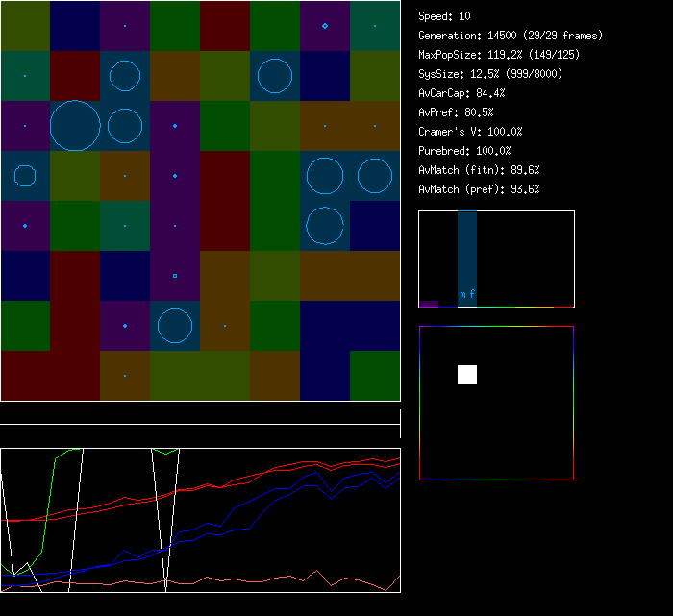This screenshot has height=616, width=673.
Task: Select the Purebred percentage line
Action: click(464, 151)
